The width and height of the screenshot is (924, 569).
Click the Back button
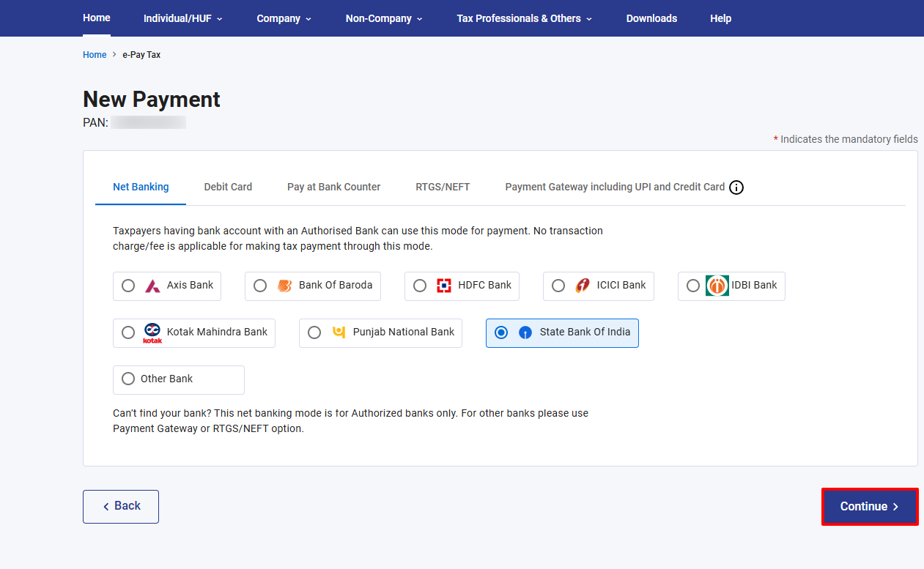(121, 507)
